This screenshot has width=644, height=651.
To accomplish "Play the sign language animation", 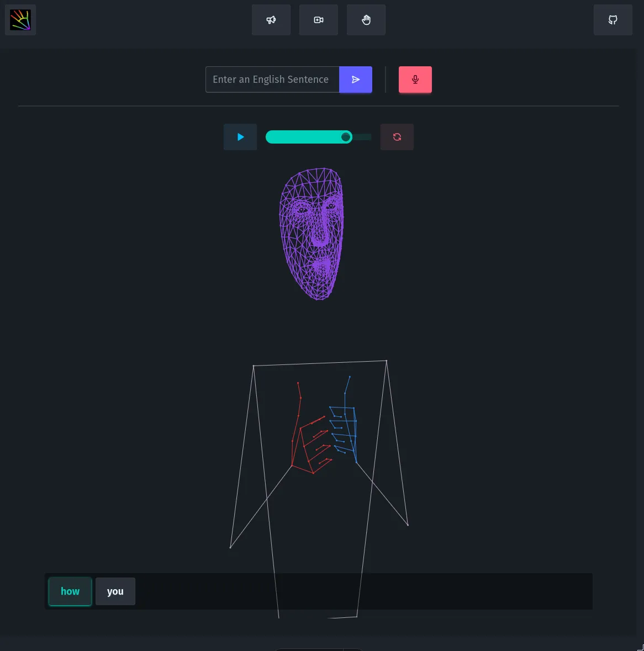I will [240, 137].
